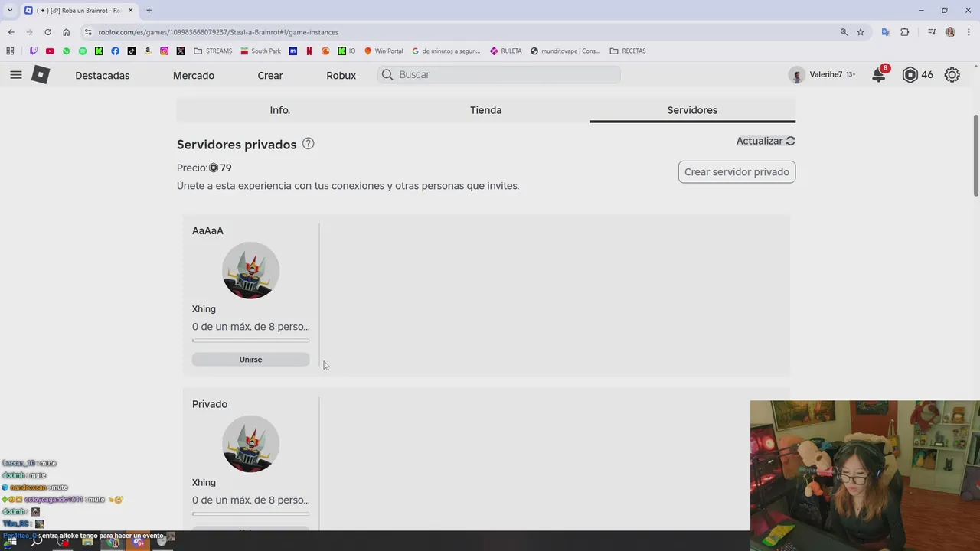Click Crear servidor privado button
This screenshot has width=980, height=551.
point(737,171)
